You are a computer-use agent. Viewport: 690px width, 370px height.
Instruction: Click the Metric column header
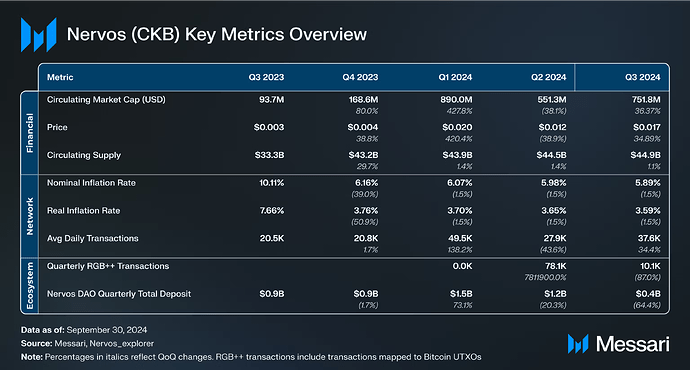(x=60, y=77)
